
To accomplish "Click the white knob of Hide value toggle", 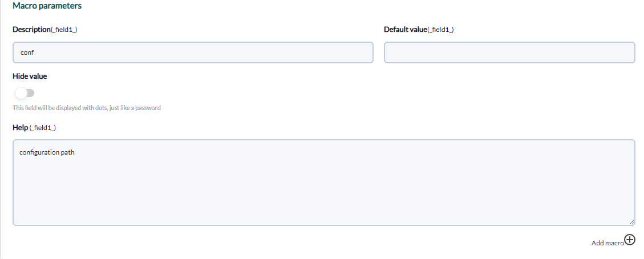I will [x=21, y=93].
